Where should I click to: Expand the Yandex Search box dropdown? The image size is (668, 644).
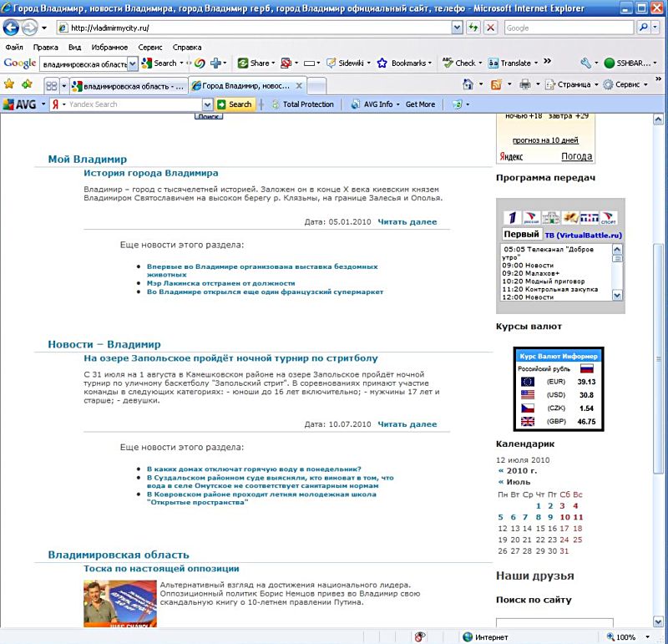(x=207, y=104)
